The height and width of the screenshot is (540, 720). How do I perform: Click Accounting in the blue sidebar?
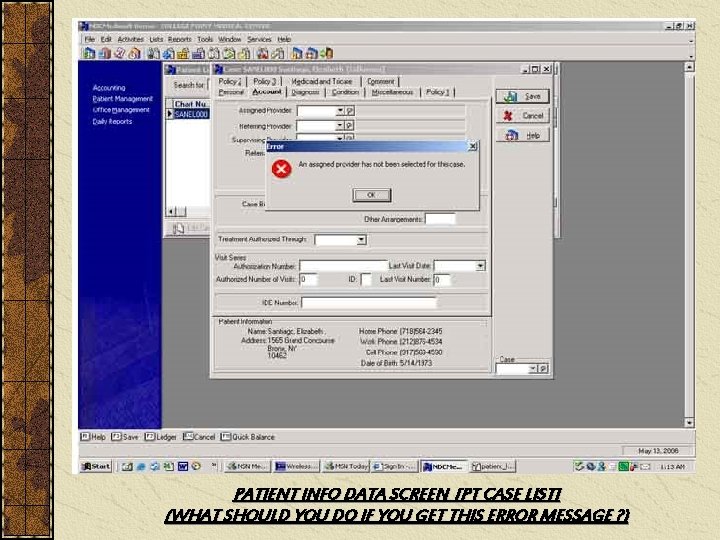click(109, 88)
